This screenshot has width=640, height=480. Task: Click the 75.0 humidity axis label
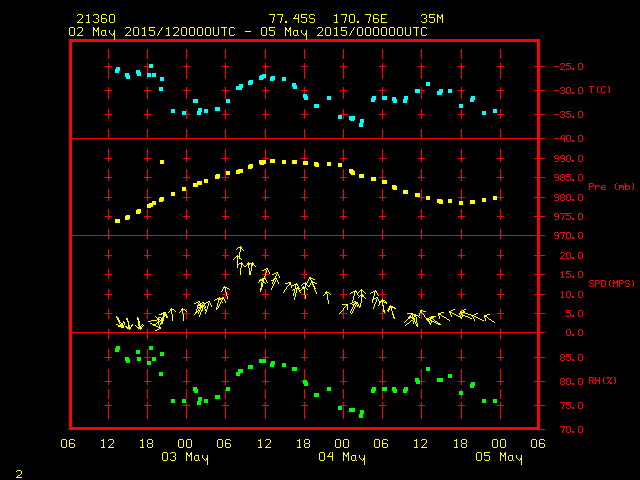[x=571, y=406]
